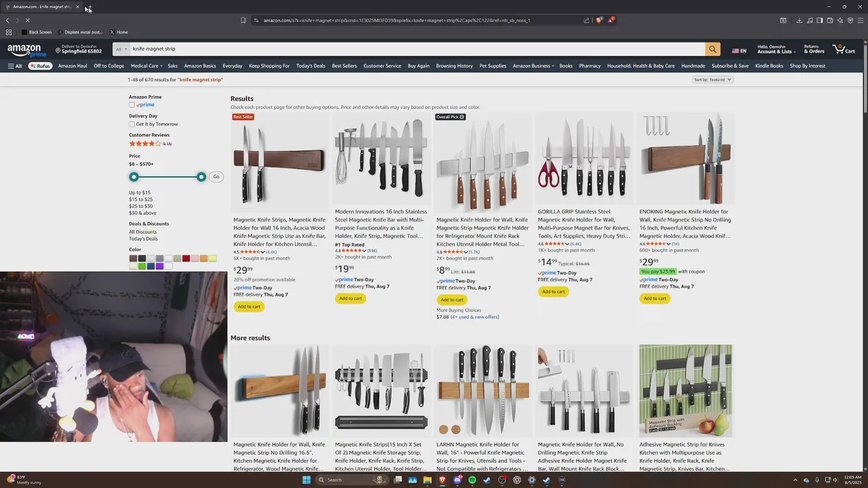Viewport: 868px width, 488px height.
Task: Filter price Up to $15
Action: (140, 192)
